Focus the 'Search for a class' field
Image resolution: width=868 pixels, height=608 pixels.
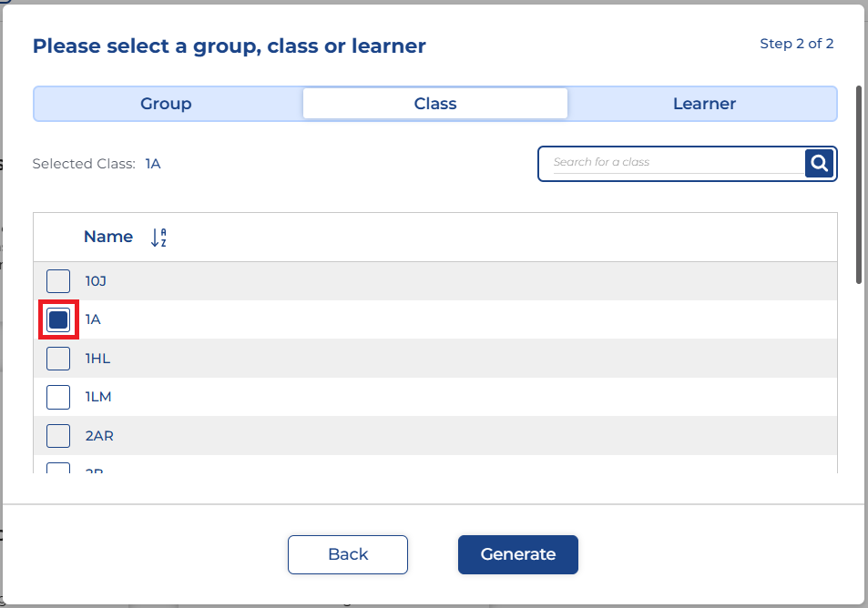tap(677, 162)
